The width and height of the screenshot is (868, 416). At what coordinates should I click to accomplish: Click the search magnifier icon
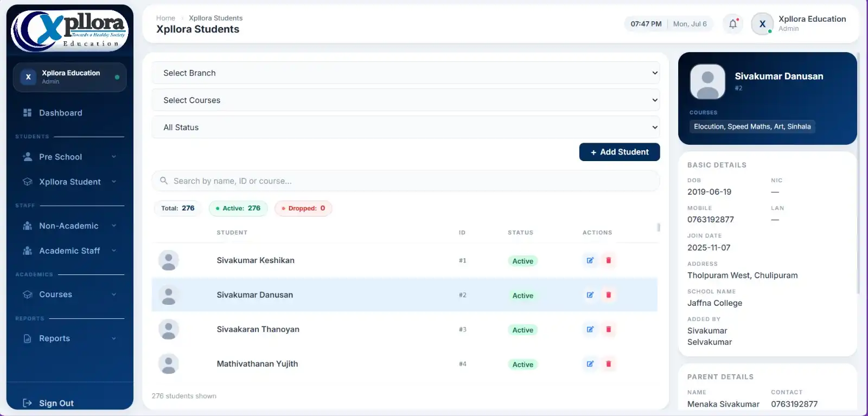[x=164, y=181]
